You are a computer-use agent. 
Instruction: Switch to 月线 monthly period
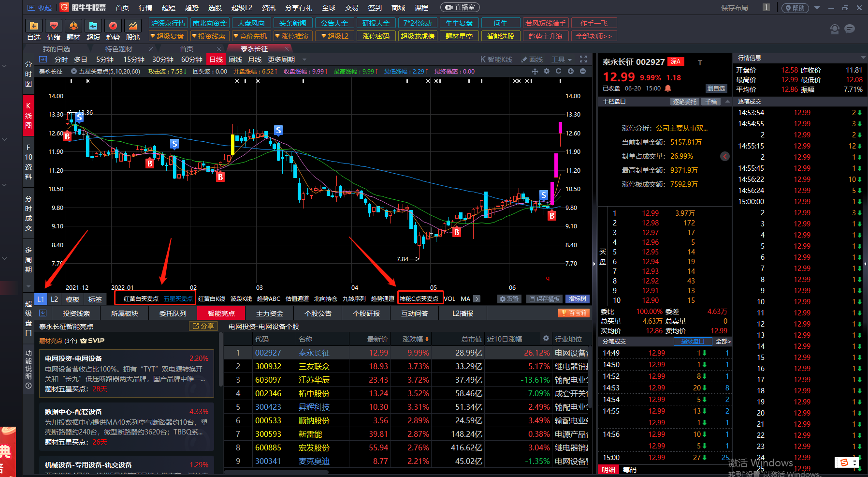click(255, 60)
